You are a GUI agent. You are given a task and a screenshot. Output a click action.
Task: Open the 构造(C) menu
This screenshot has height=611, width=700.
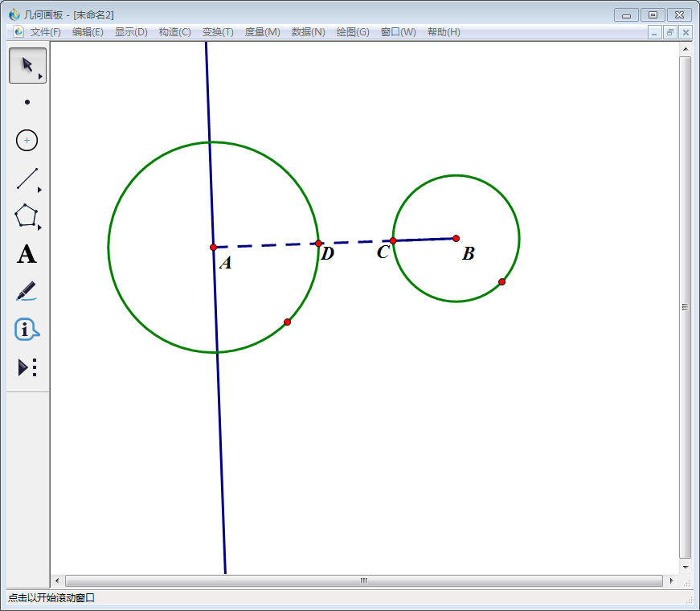click(x=174, y=32)
